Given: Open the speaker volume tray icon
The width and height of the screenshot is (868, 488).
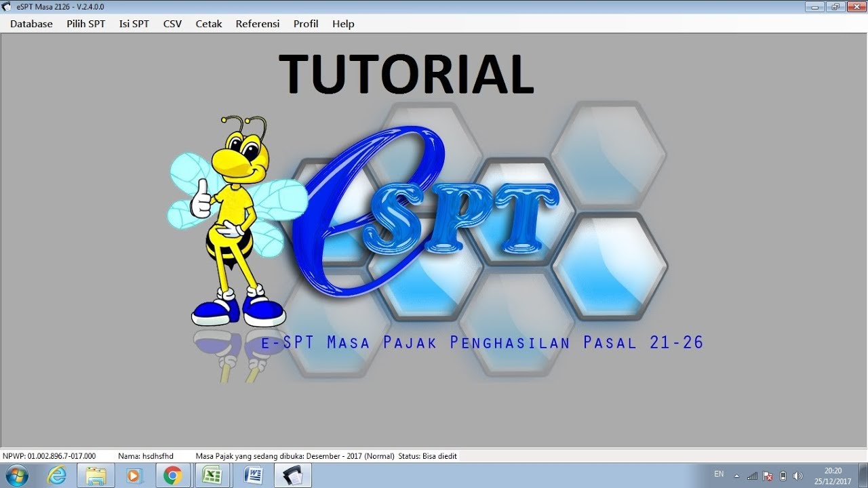Looking at the screenshot, I should pyautogui.click(x=798, y=476).
